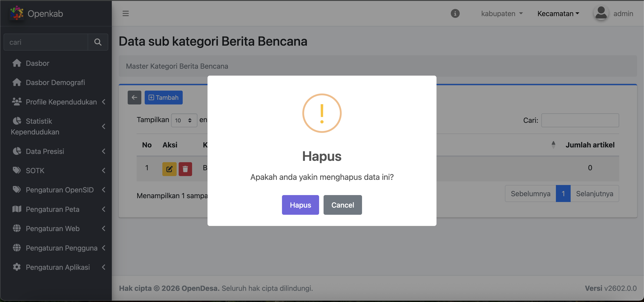
Task: Click the Selanjutnya pagination link
Action: coord(595,194)
